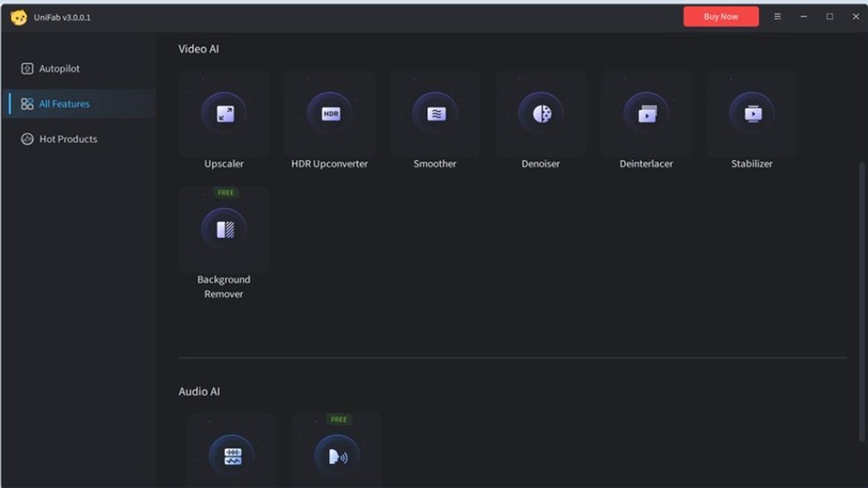Open the Upscaler feature icon
Viewport: 868px width, 488px height.
224,114
